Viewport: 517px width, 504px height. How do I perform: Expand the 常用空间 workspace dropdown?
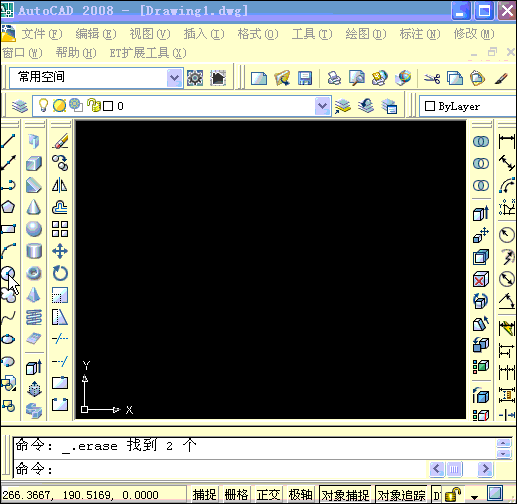[x=175, y=78]
